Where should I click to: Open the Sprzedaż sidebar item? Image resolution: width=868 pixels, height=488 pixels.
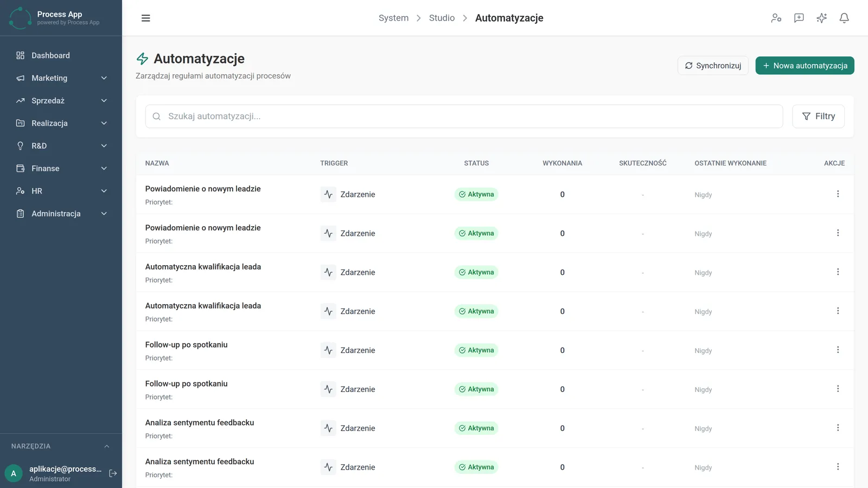(x=61, y=101)
